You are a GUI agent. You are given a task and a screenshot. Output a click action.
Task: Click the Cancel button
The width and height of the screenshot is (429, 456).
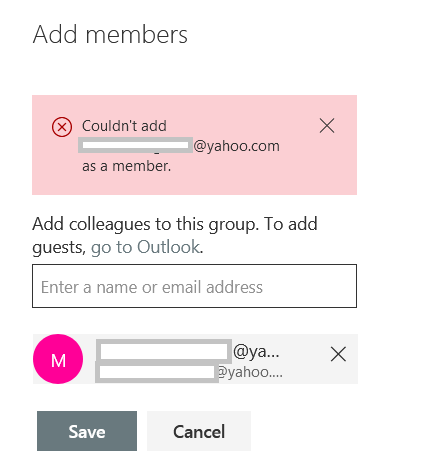tap(199, 431)
